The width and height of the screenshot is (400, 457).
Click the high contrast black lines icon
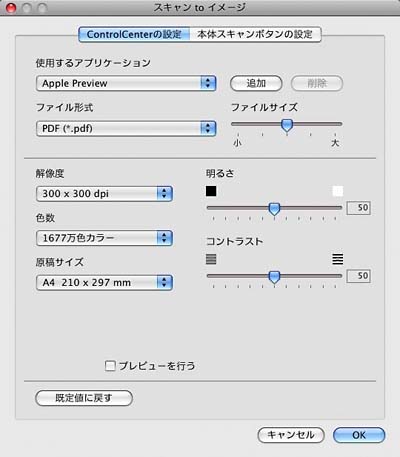tap(338, 259)
